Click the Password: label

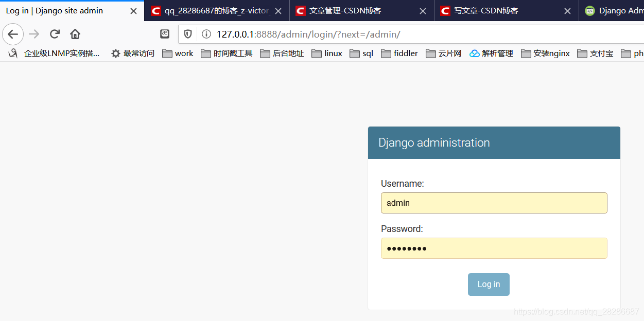[402, 229]
